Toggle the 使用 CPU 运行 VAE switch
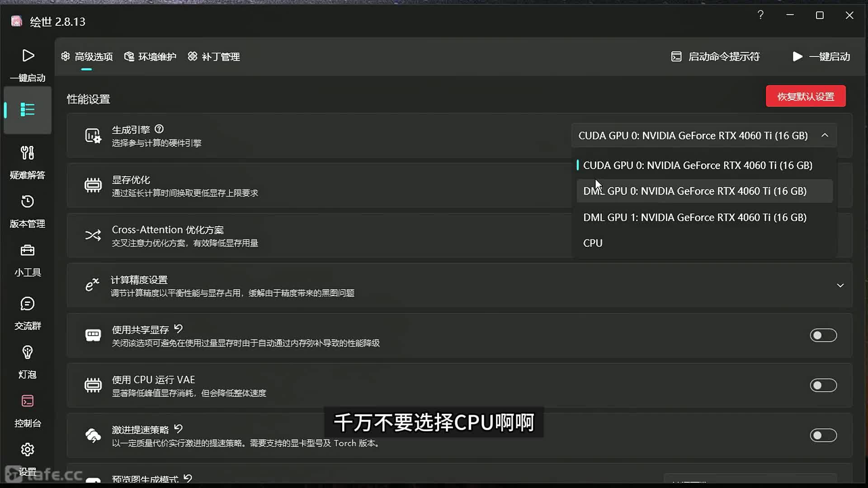The image size is (868, 488). coord(823,385)
